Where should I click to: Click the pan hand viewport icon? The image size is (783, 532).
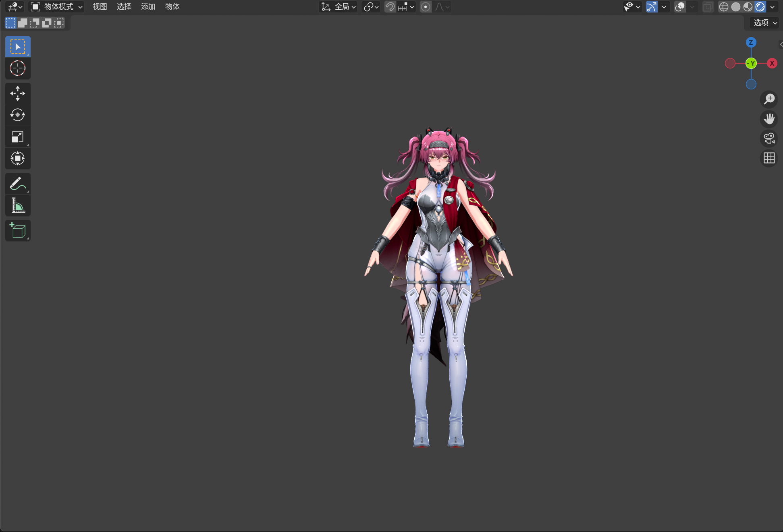(769, 119)
